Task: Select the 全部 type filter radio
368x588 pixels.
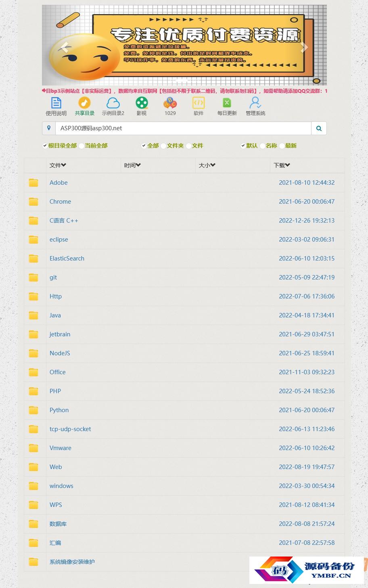Action: click(x=144, y=146)
